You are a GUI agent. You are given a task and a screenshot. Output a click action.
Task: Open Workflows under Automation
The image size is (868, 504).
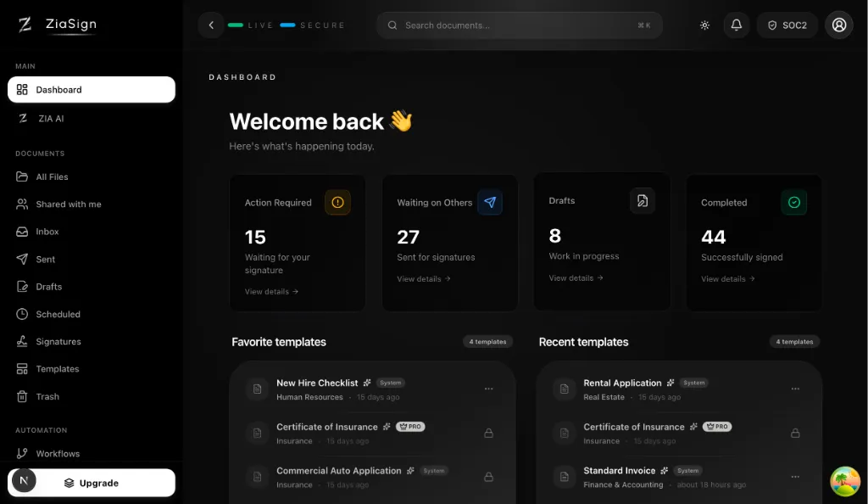pyautogui.click(x=58, y=454)
